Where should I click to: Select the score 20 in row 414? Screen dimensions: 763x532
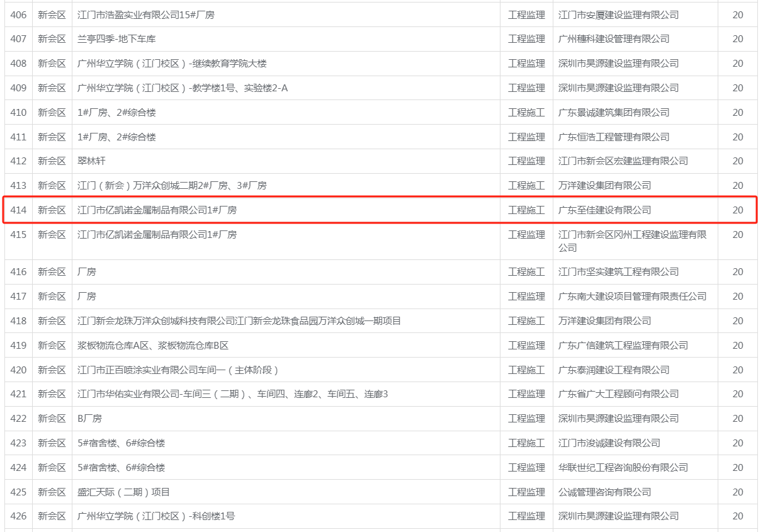pyautogui.click(x=738, y=210)
